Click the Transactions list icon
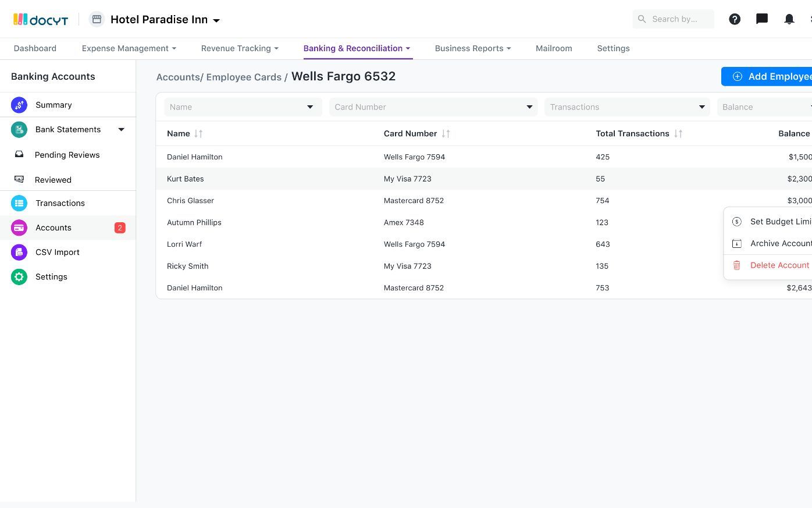The height and width of the screenshot is (508, 812). pos(19,203)
